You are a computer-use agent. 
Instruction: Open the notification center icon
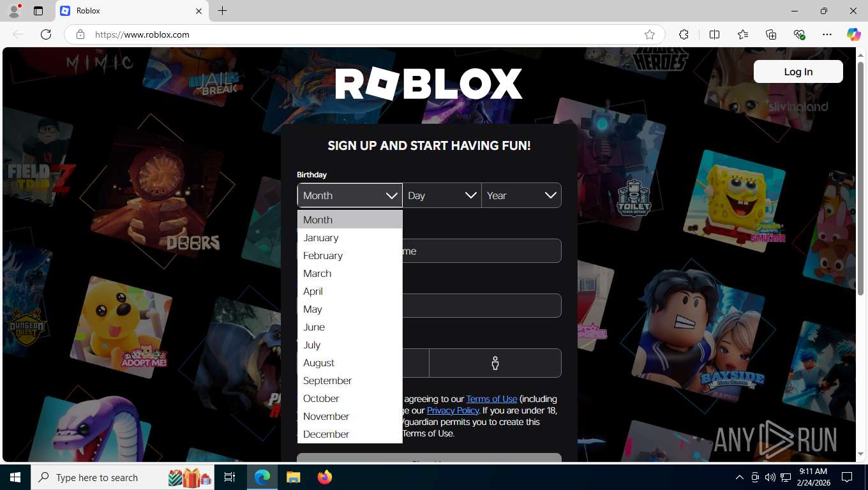tap(847, 477)
